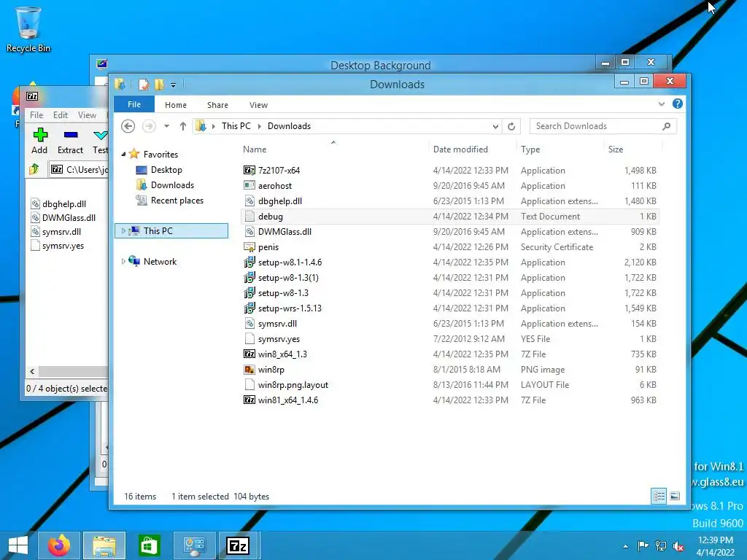Click the Add button in 7-Zip
747x560 pixels.
click(x=39, y=141)
